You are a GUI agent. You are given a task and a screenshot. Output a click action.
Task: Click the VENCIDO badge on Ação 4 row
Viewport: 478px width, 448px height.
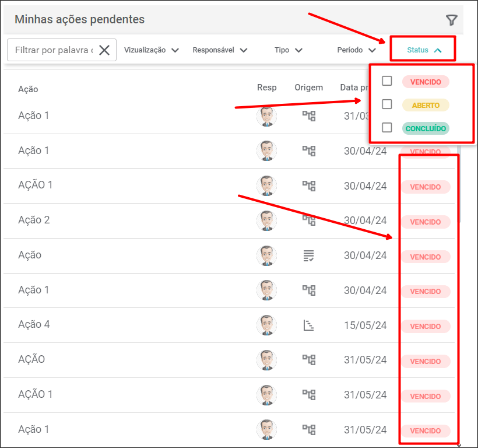425,327
